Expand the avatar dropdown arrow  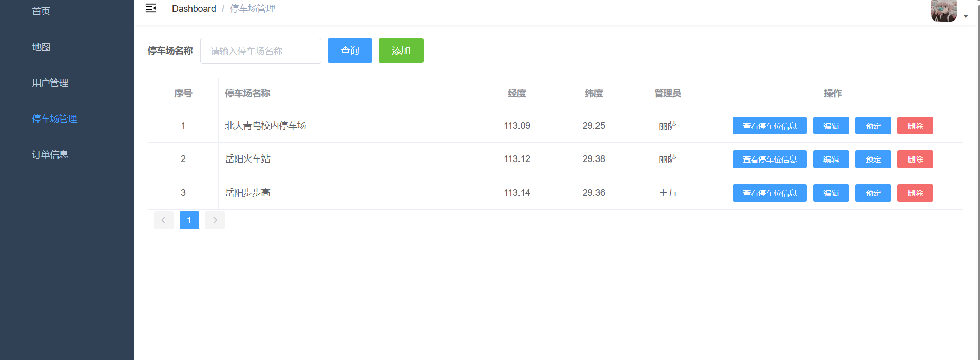pos(966,16)
